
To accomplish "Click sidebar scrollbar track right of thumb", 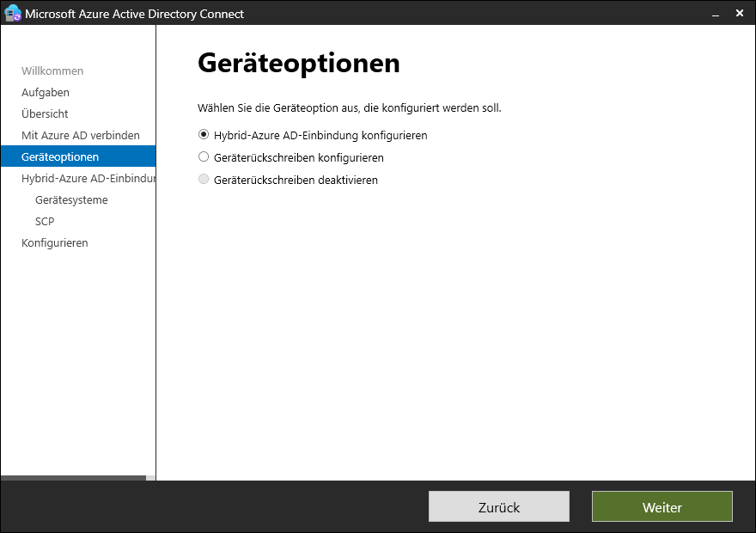I will (x=151, y=478).
